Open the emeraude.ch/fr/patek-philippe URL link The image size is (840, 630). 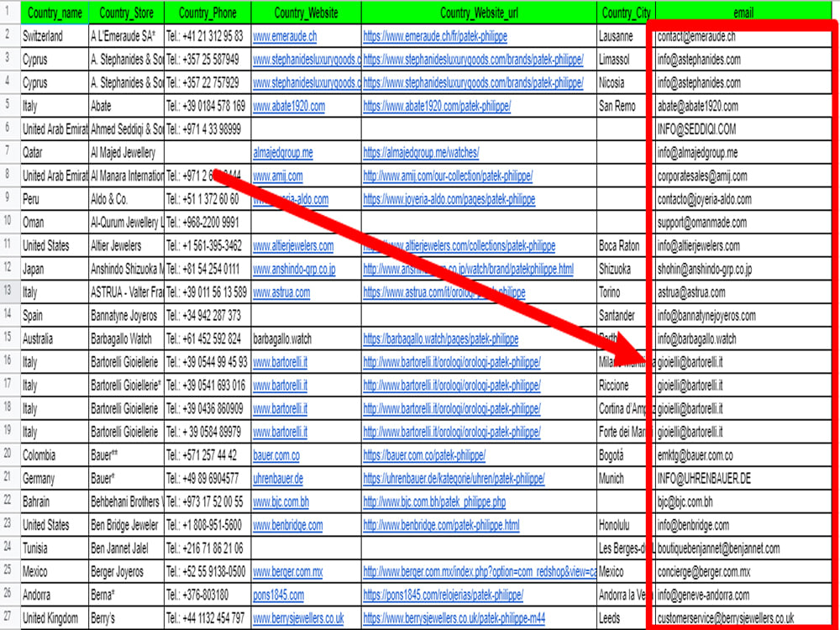pos(435,36)
